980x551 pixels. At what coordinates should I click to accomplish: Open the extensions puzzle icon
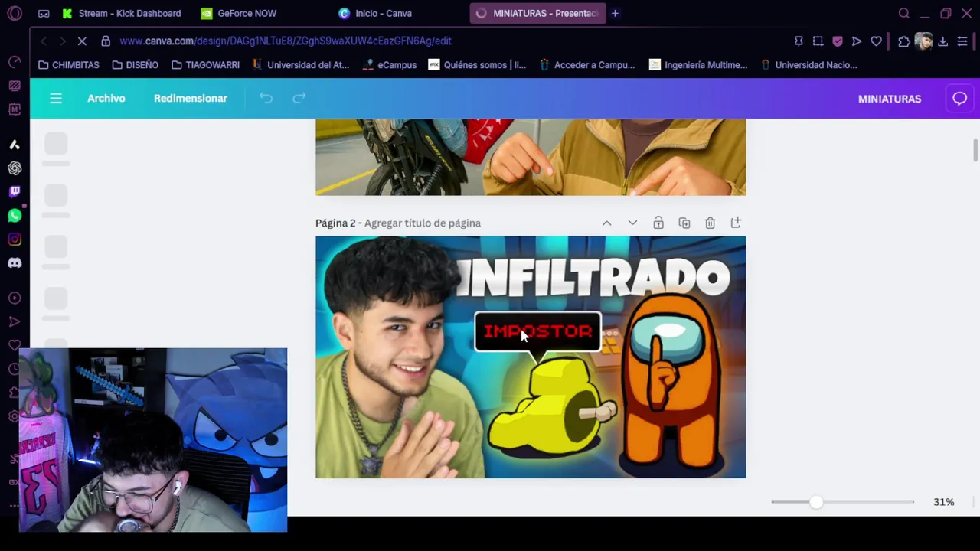click(904, 41)
